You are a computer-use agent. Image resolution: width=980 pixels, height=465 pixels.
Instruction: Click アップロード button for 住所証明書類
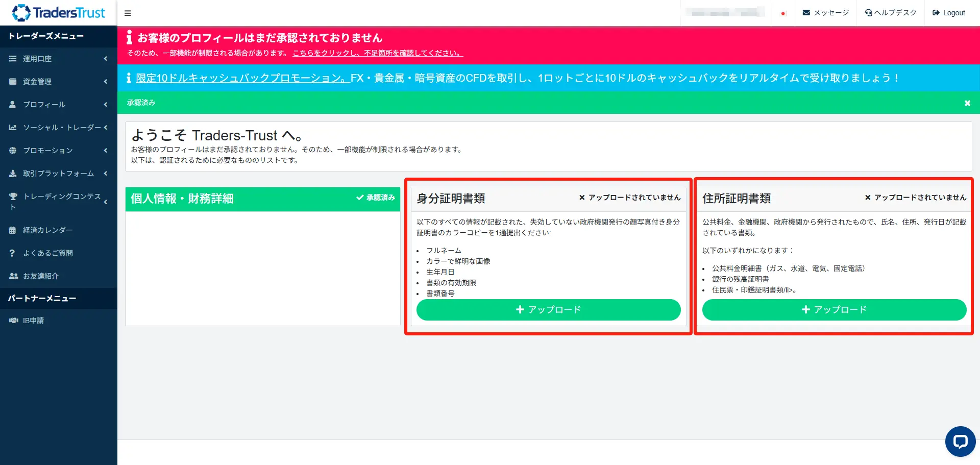click(x=834, y=310)
